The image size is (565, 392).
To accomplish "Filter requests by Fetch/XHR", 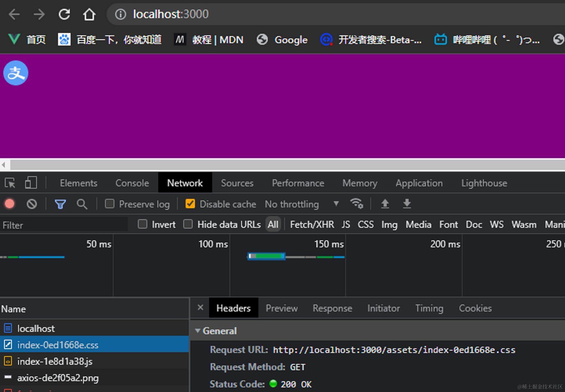I will pos(312,225).
